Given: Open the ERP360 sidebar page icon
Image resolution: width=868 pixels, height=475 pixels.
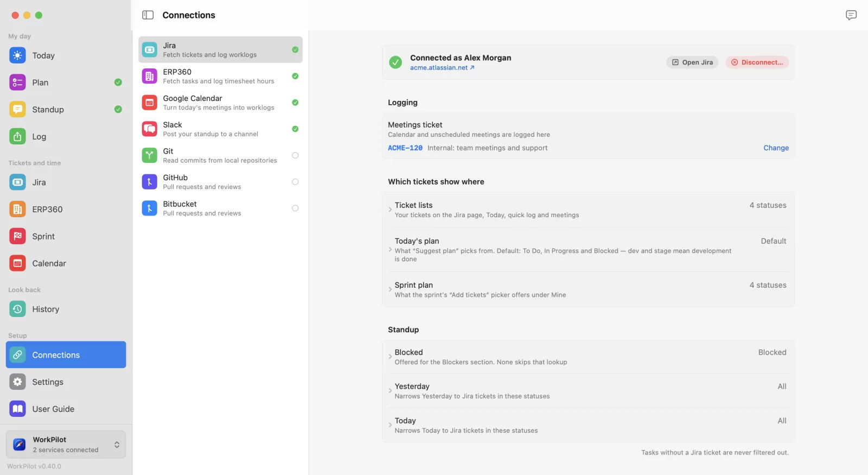Looking at the screenshot, I should 17,209.
